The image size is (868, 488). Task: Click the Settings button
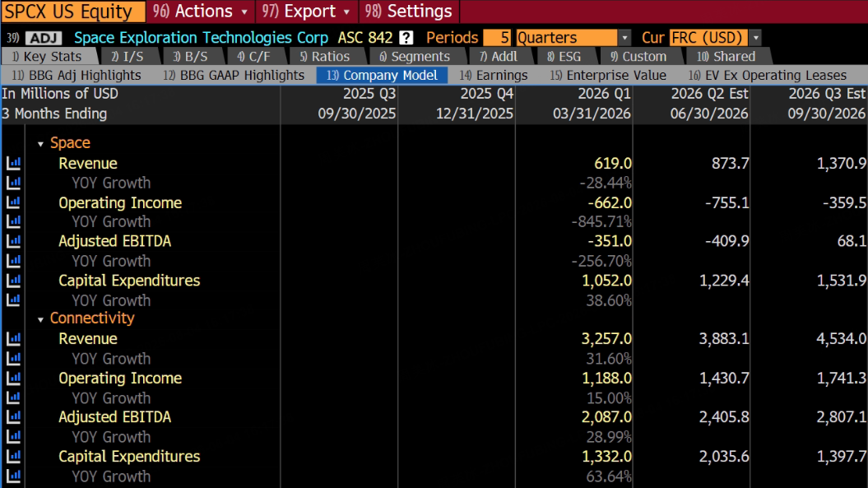[x=409, y=11]
